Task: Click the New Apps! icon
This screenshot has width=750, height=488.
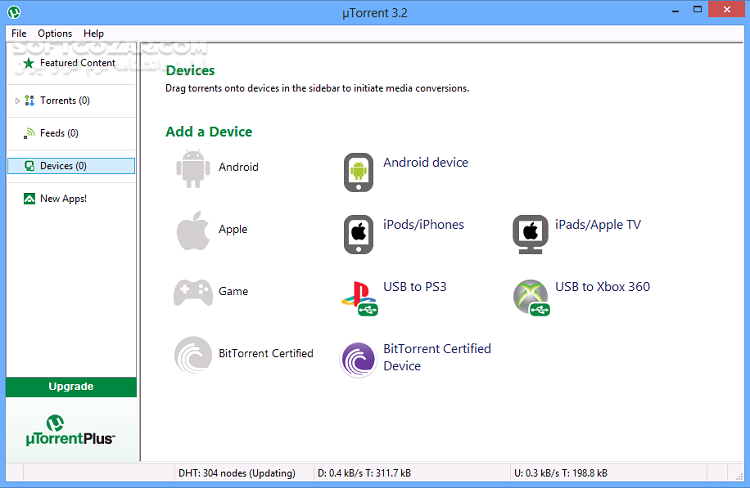Action: tap(29, 199)
